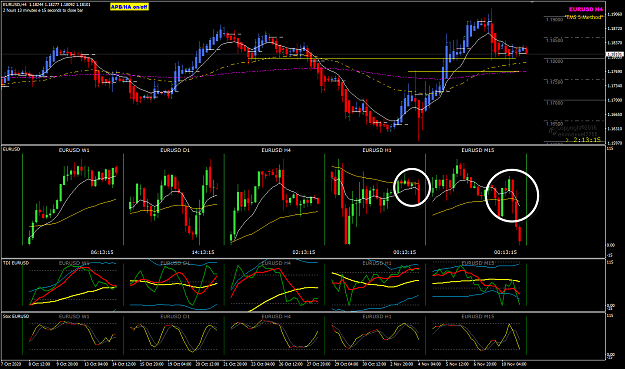Click the 4 Nov 04:00 time axis label

[429, 364]
